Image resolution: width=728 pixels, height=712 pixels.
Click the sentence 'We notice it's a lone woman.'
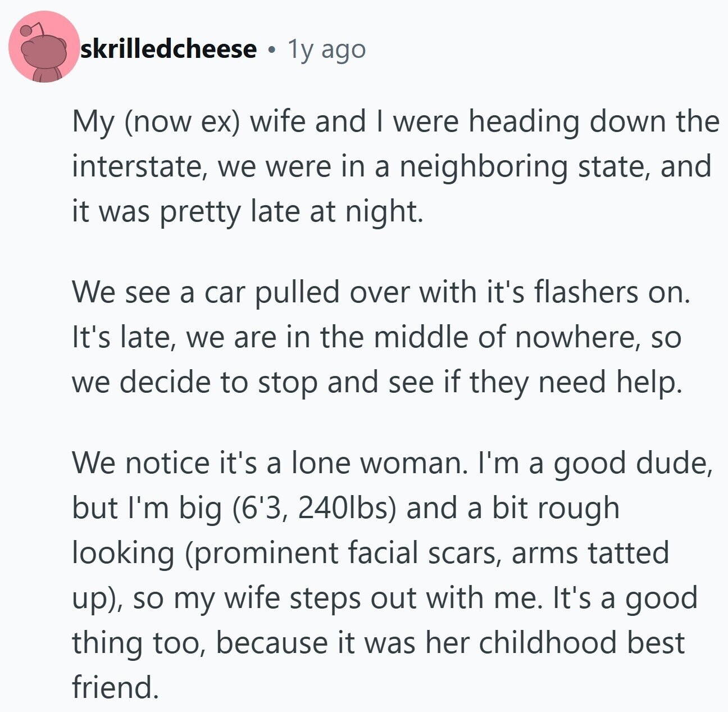pyautogui.click(x=269, y=464)
